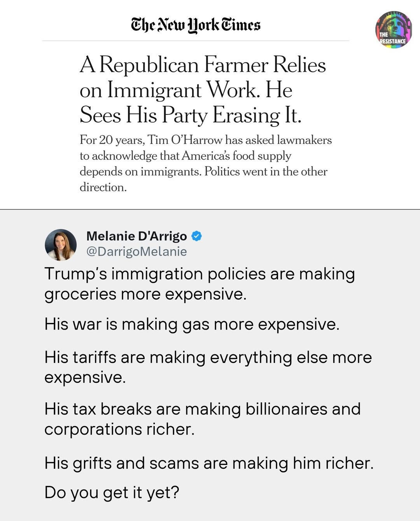420x521 pixels.
Task: Click the Melanie D'Arrigo display name
Action: click(136, 236)
